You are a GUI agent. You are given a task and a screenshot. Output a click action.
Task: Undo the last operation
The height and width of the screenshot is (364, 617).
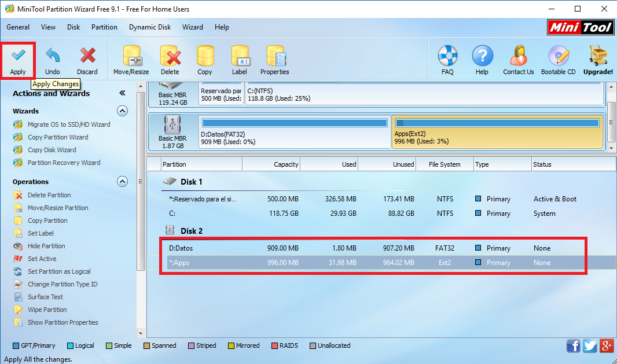tap(52, 61)
